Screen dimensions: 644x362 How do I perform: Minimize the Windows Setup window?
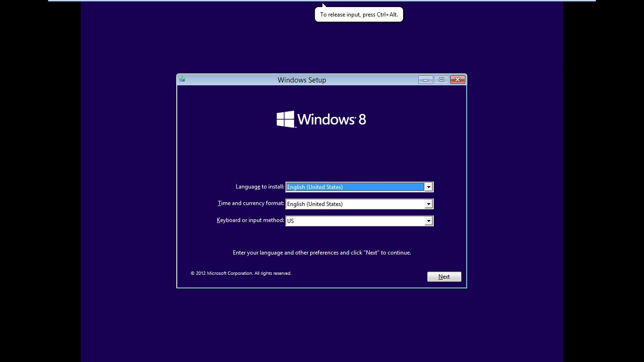click(x=425, y=80)
